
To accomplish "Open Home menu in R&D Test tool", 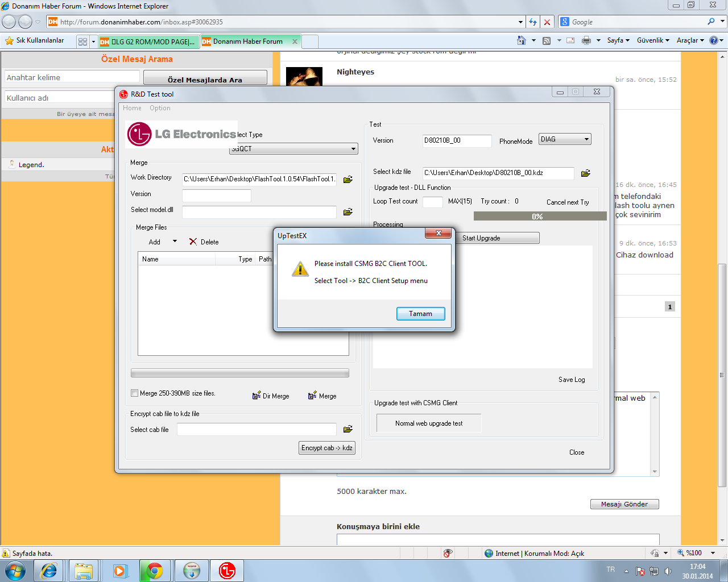I will 132,108.
